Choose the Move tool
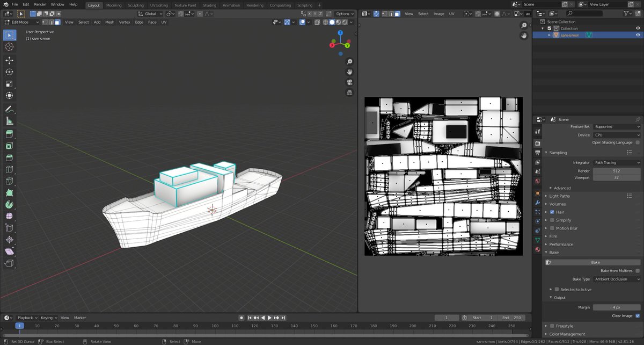 click(9, 60)
